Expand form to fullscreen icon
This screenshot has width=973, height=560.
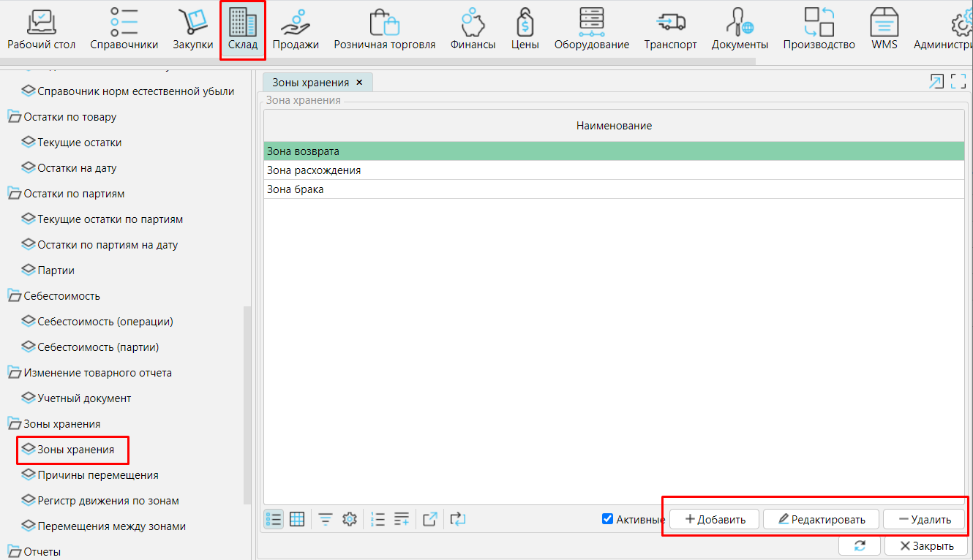tap(958, 82)
